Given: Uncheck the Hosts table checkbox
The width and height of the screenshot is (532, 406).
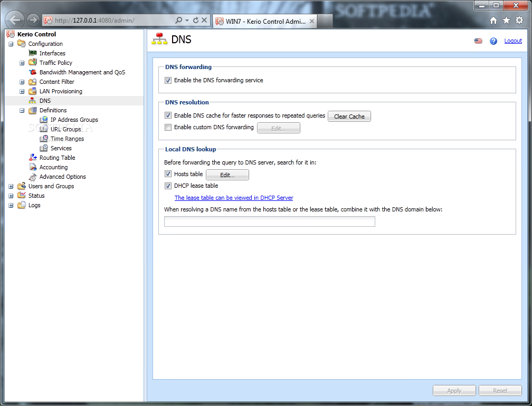Looking at the screenshot, I should click(x=168, y=174).
